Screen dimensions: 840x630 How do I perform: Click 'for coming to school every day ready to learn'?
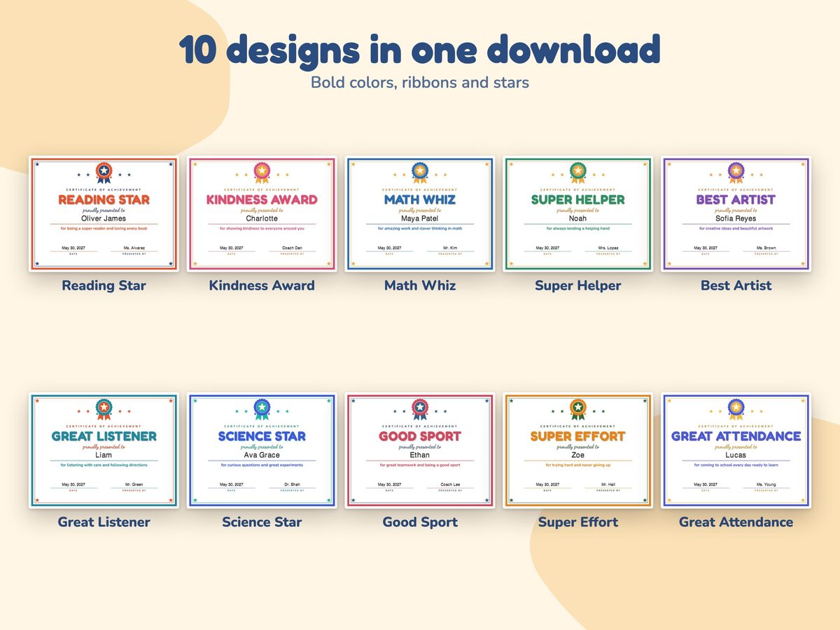tap(736, 465)
